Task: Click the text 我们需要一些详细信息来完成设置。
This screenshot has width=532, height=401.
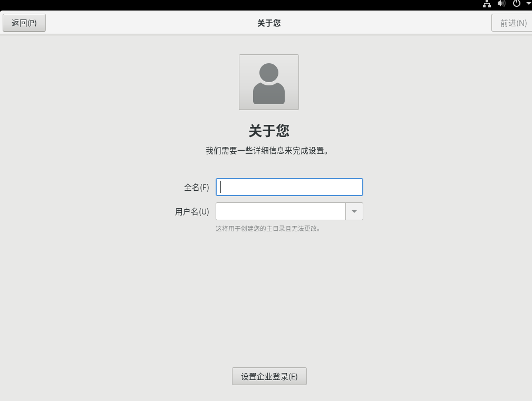Action: [268, 151]
